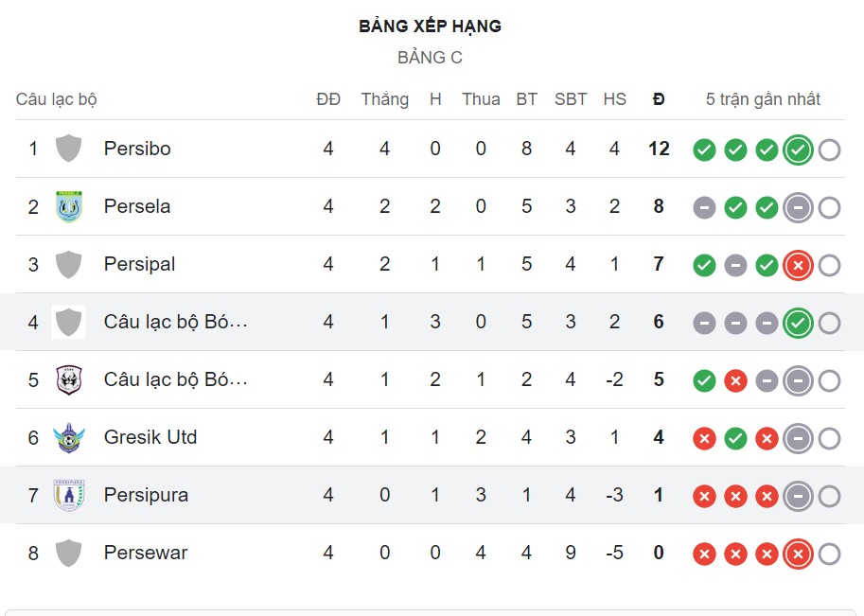Click the shield icon of fourth-placed club
864x616 pixels.
coord(67,322)
